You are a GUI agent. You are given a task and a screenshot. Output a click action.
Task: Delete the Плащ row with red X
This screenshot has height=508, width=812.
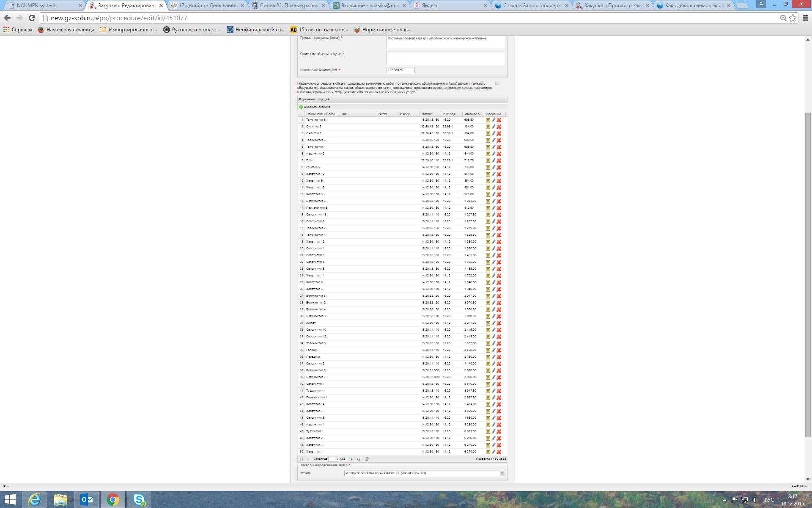499,160
